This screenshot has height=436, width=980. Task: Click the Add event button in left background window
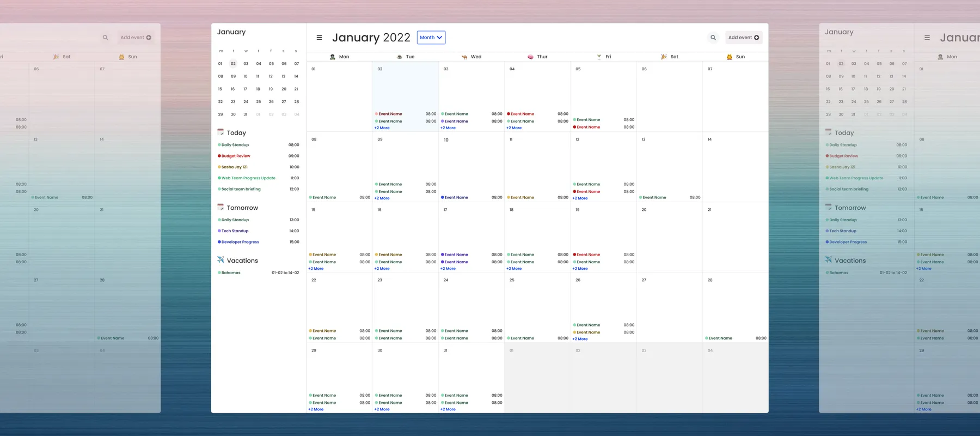point(136,38)
